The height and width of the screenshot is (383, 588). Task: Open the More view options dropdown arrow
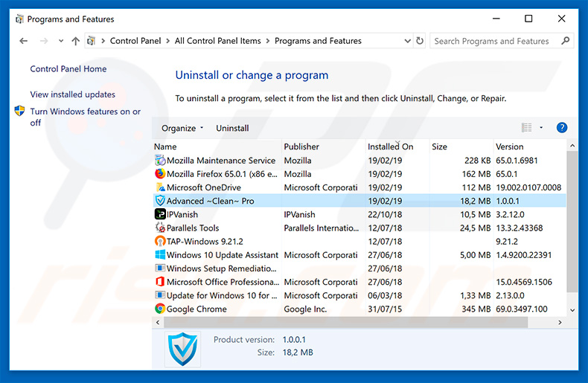[x=541, y=128]
